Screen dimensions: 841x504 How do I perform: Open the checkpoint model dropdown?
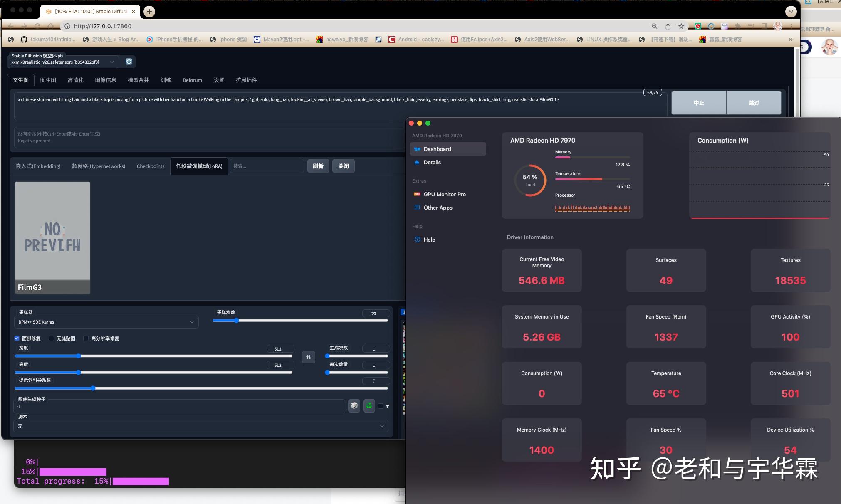63,62
